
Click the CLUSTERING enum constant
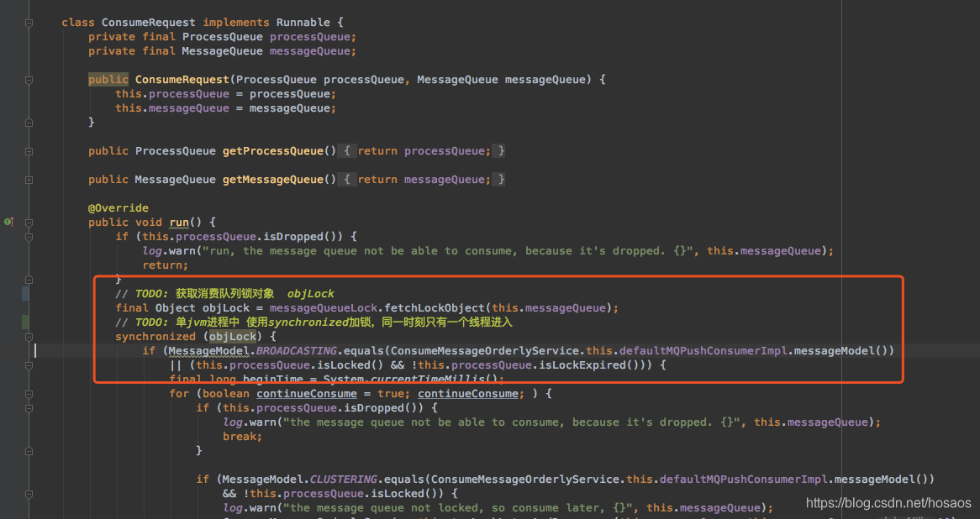pyautogui.click(x=344, y=480)
